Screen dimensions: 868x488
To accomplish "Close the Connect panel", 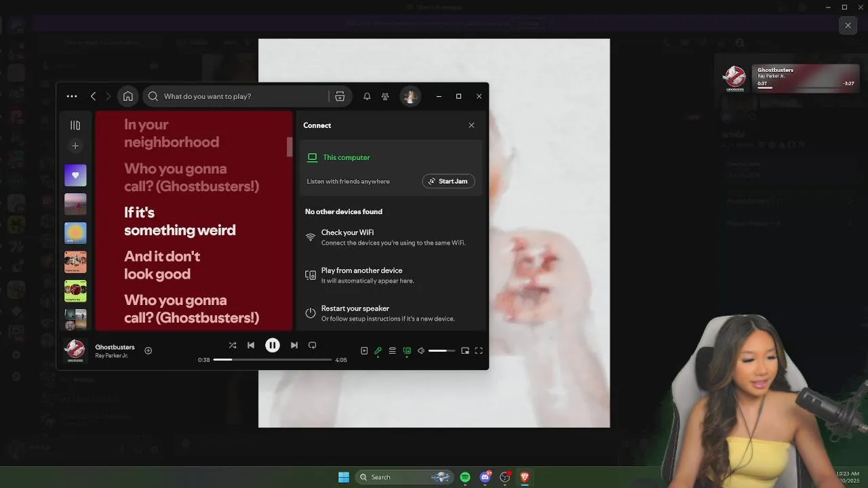I will (x=471, y=125).
